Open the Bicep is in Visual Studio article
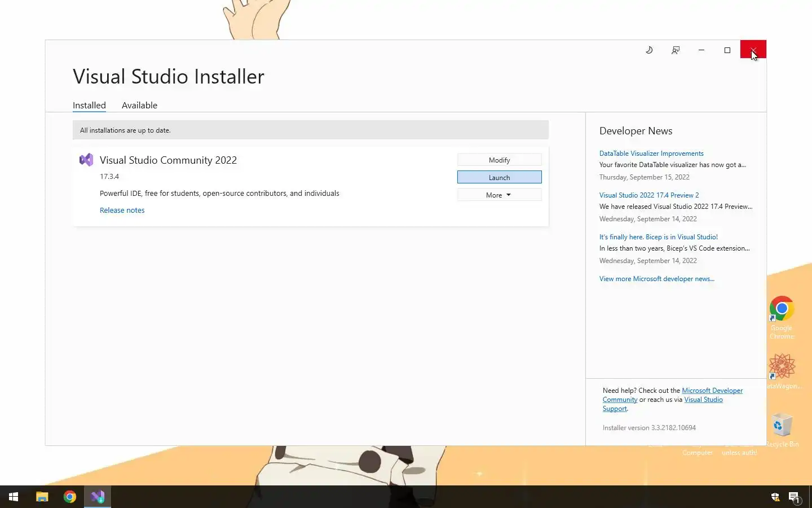This screenshot has height=508, width=812. 658,237
